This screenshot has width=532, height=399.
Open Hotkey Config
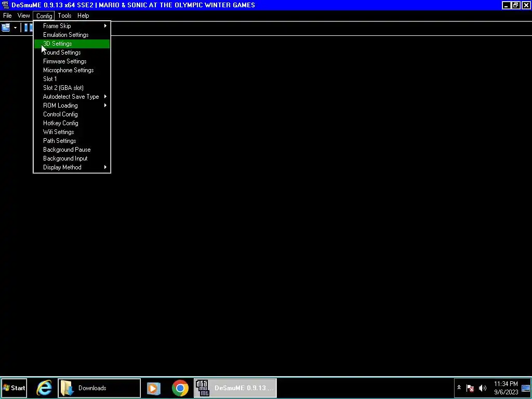pos(72,123)
